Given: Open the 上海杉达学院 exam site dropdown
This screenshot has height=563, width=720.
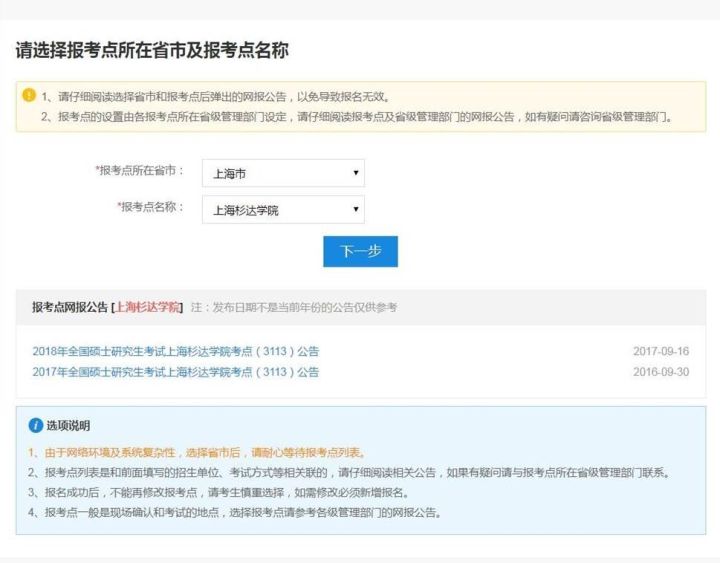Looking at the screenshot, I should tap(283, 210).
